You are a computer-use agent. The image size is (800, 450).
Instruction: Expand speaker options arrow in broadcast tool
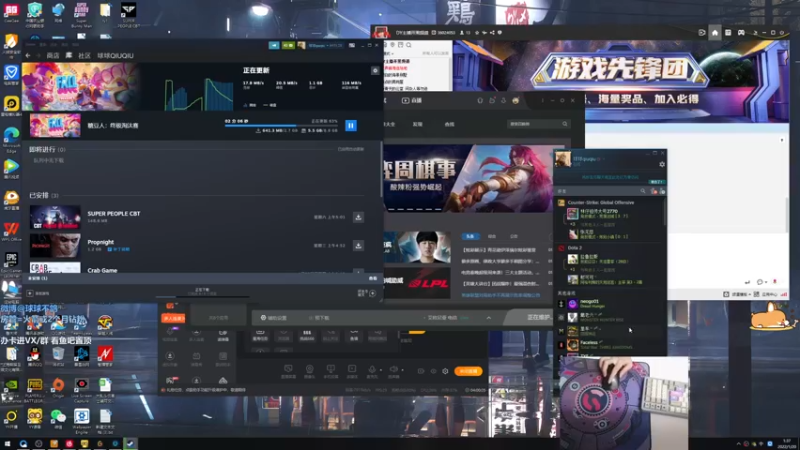[x=403, y=370]
